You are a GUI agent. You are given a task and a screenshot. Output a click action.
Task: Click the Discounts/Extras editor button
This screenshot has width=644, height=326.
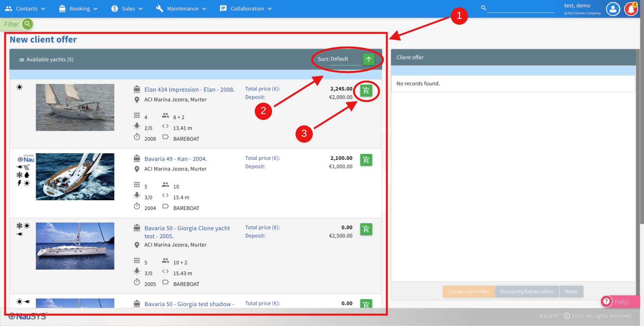(527, 292)
